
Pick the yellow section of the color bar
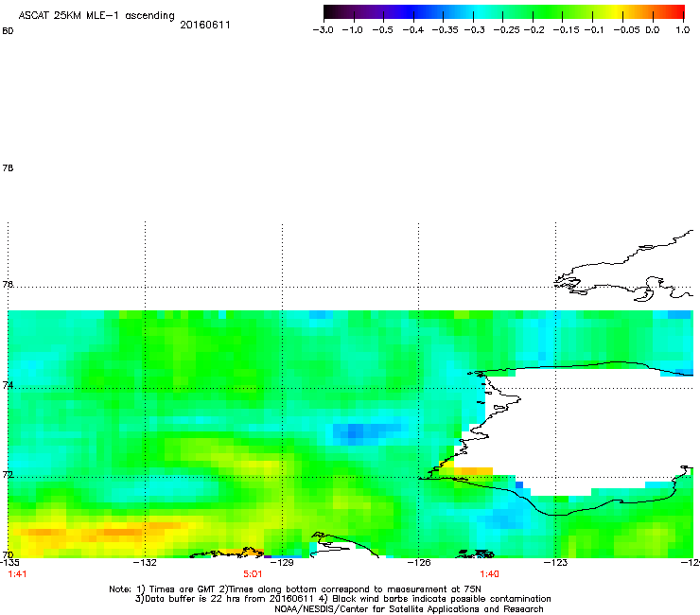click(x=617, y=12)
